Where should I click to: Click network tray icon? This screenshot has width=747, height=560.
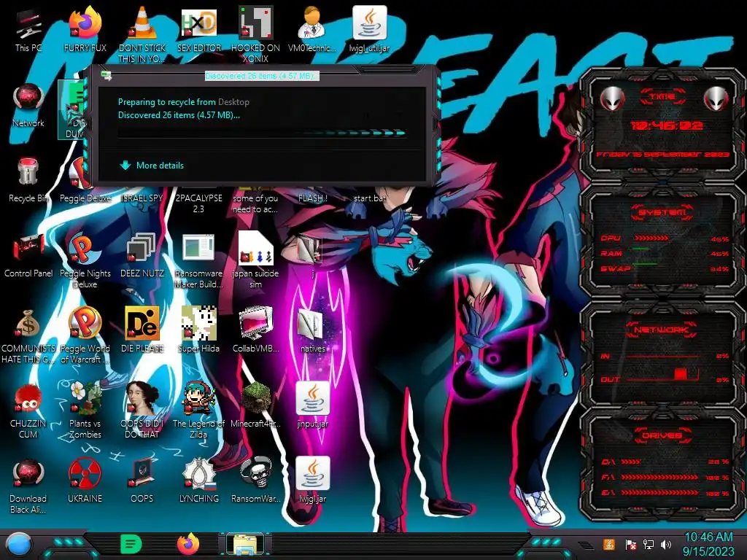tap(648, 544)
